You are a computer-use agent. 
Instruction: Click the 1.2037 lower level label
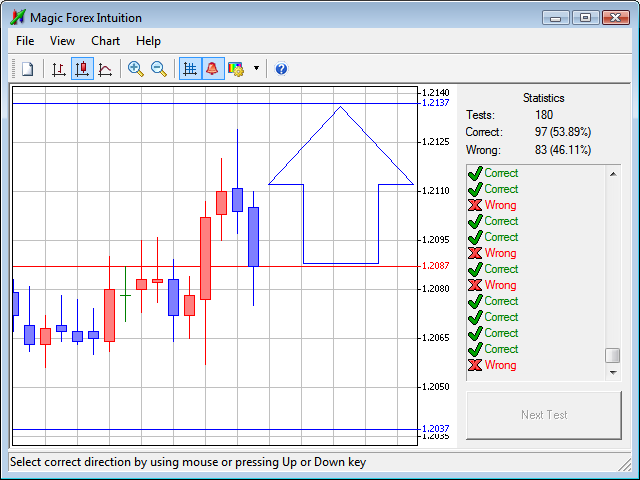436,429
